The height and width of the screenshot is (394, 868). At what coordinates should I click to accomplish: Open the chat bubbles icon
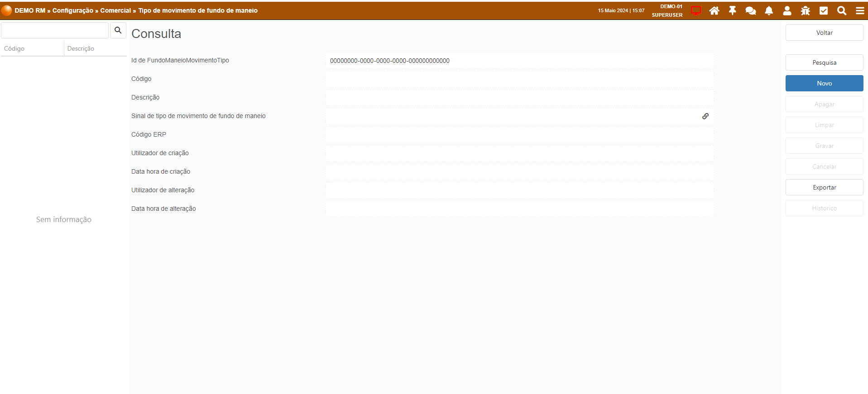pyautogui.click(x=751, y=10)
